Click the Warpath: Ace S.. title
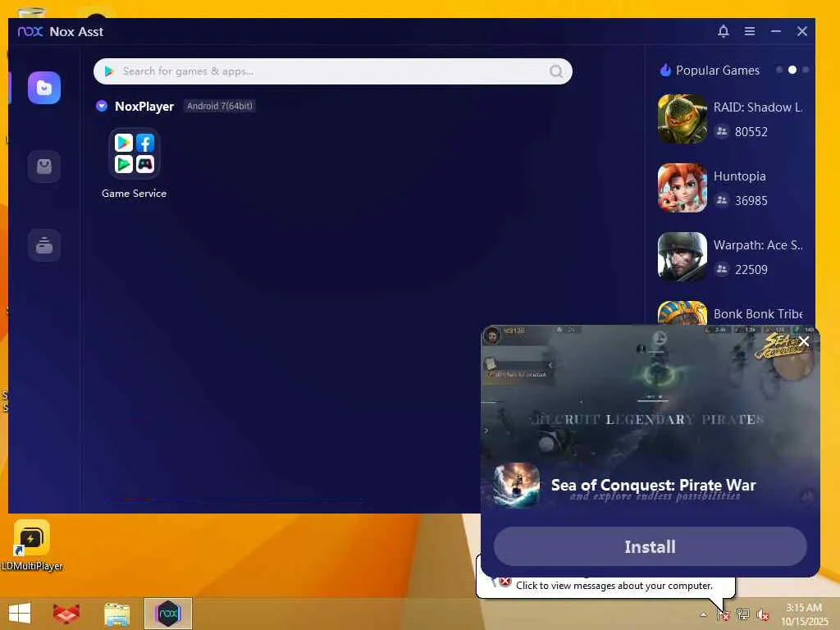Image resolution: width=840 pixels, height=630 pixels. pyautogui.click(x=757, y=245)
